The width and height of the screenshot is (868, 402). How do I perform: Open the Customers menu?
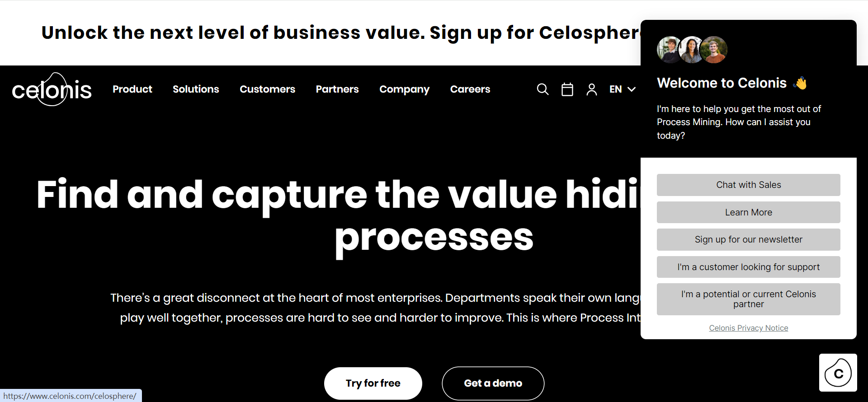[267, 89]
